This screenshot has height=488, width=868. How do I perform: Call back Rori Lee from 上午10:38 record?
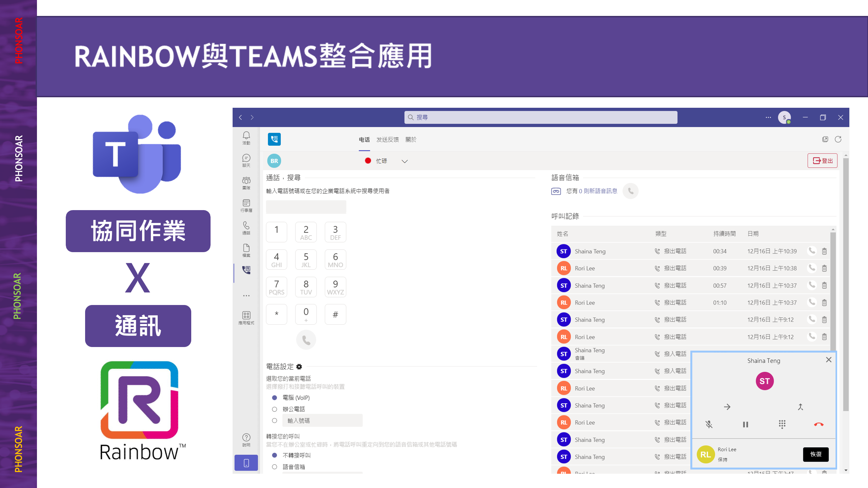coord(812,268)
